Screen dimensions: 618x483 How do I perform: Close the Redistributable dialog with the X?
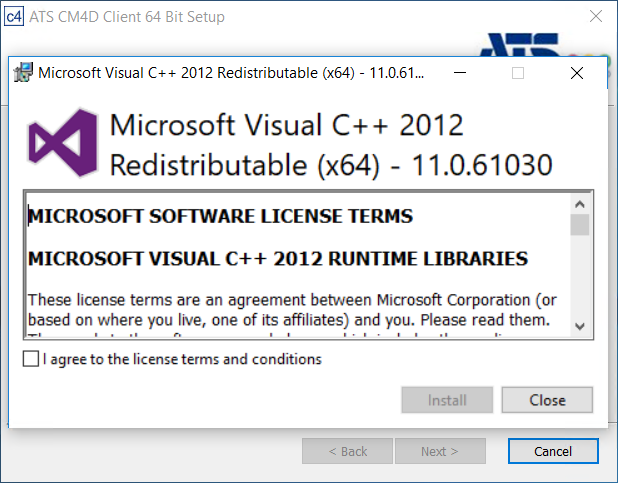(577, 73)
